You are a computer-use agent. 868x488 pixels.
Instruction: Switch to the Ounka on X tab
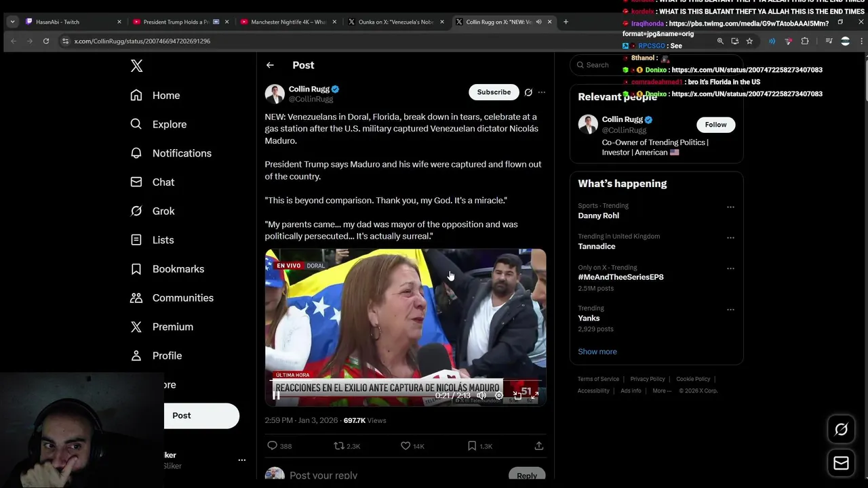[397, 22]
